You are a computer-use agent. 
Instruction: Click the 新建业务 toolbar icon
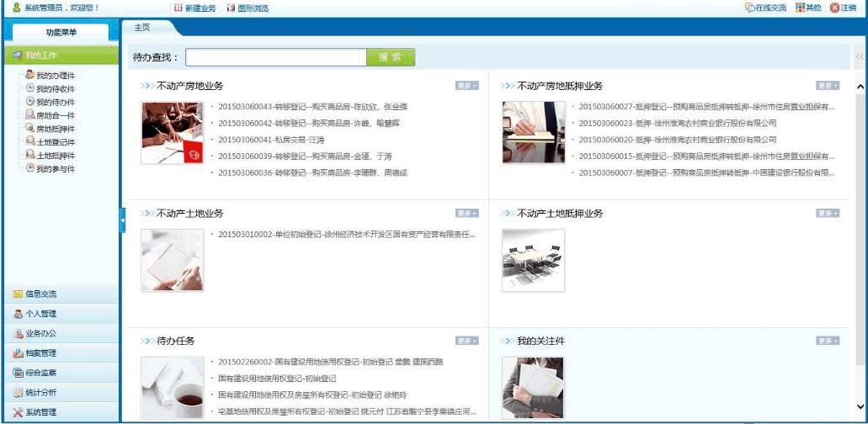click(178, 8)
